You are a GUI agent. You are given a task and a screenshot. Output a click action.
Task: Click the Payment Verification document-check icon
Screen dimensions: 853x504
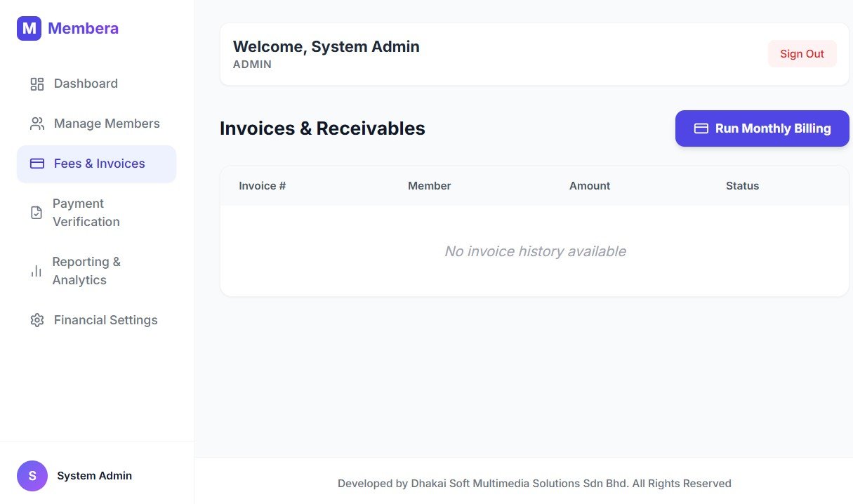(37, 213)
